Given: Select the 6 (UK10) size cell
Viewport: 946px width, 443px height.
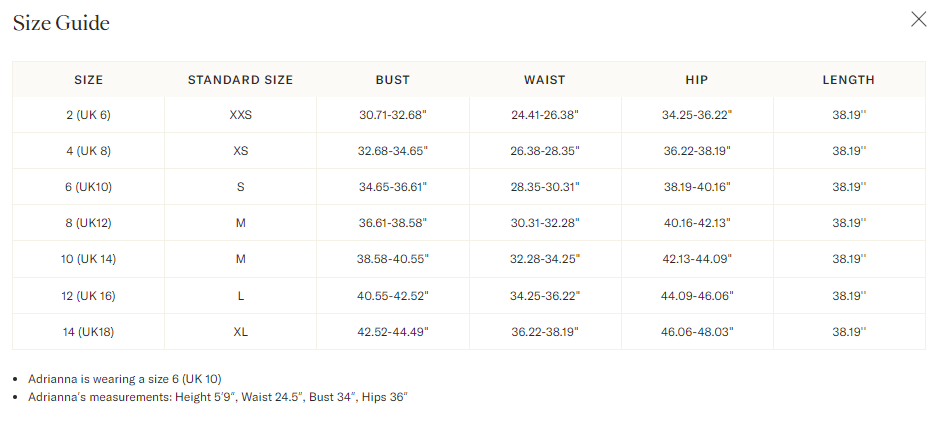Looking at the screenshot, I should click(x=89, y=187).
